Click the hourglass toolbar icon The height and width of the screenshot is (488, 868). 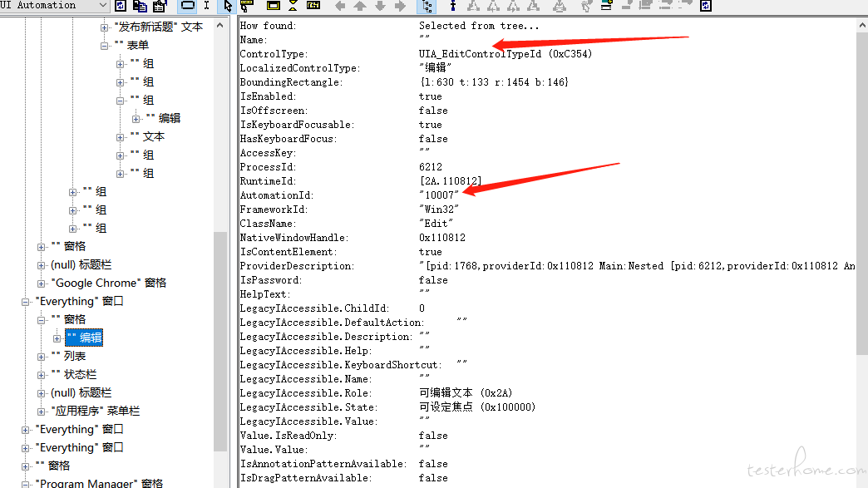click(293, 6)
